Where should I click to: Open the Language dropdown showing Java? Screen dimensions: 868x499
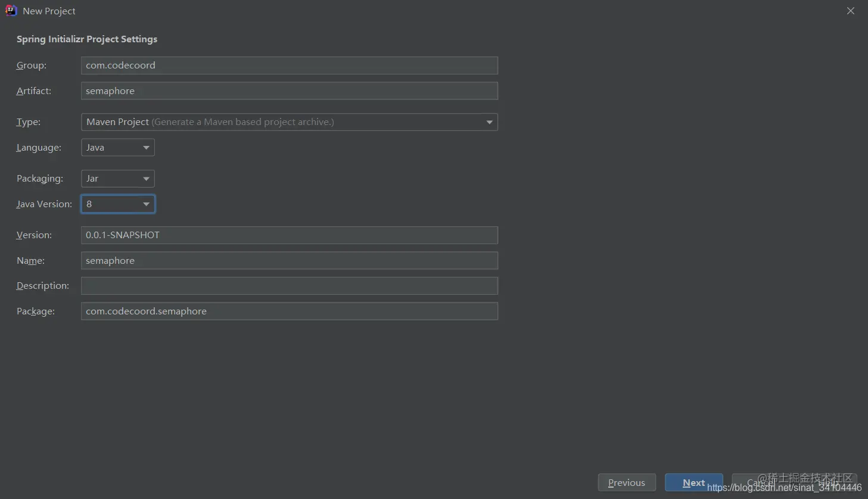118,148
